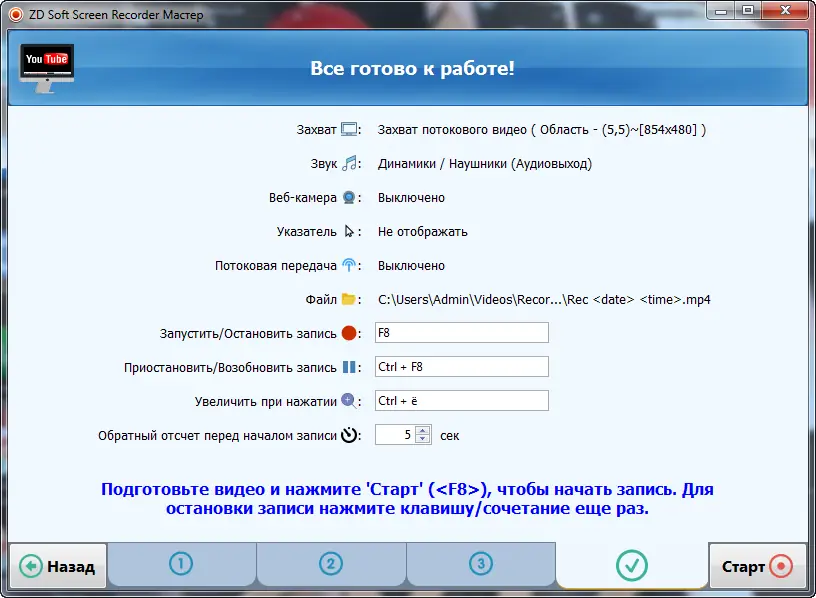Click the zoom icon beside Увеличить при нажатии
The height and width of the screenshot is (598, 816).
[348, 400]
